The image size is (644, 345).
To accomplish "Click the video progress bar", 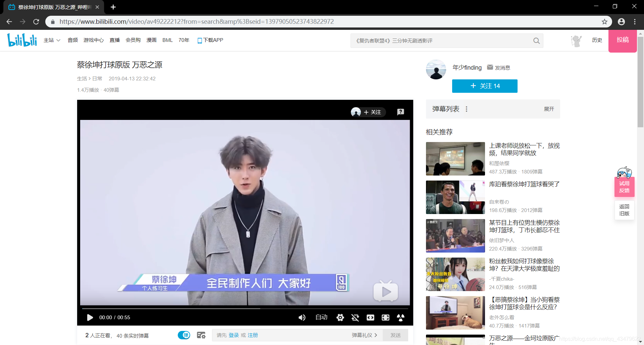I will pos(245,308).
